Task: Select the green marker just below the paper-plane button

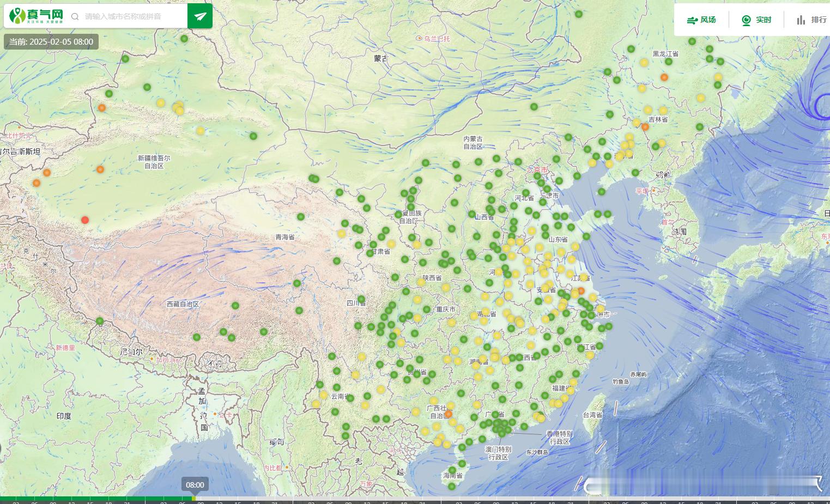Action: click(x=184, y=39)
